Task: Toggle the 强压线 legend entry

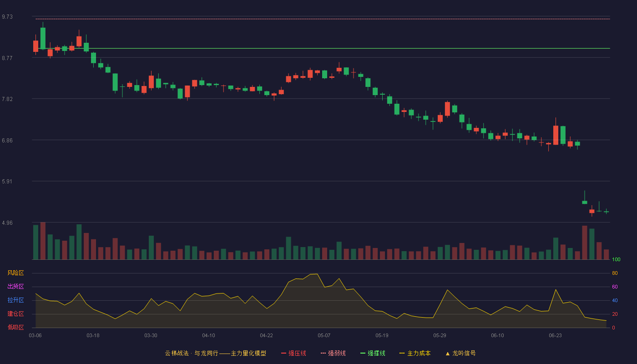Action: click(293, 353)
